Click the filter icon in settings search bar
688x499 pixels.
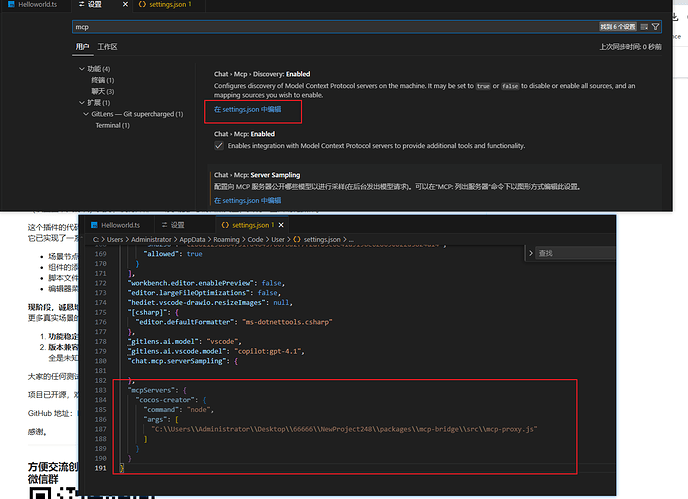click(x=655, y=26)
